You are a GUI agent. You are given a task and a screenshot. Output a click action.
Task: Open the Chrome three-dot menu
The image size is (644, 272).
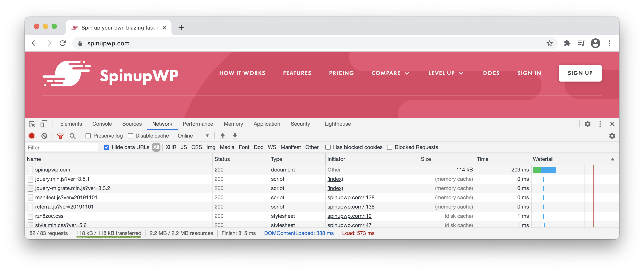point(609,43)
